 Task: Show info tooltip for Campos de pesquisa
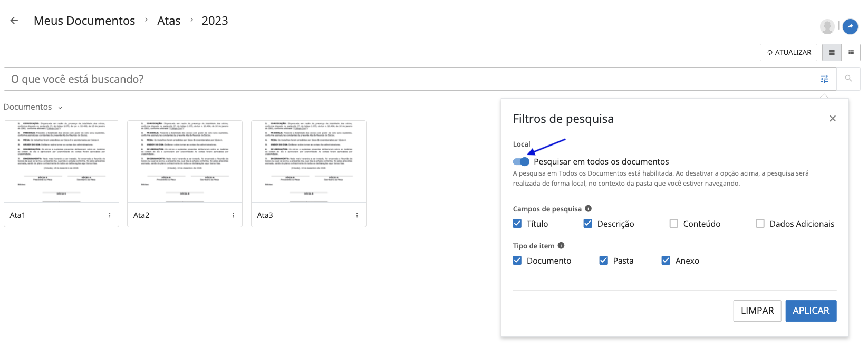tap(588, 209)
